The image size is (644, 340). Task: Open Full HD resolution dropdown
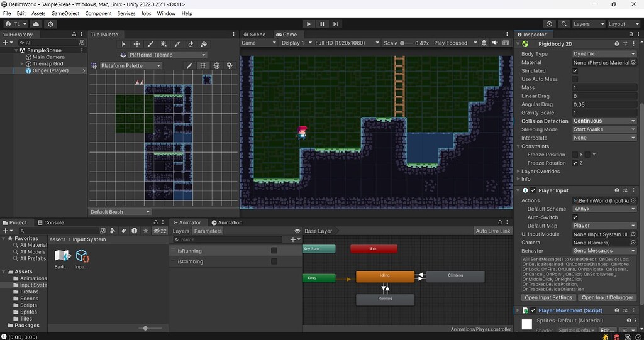click(347, 43)
